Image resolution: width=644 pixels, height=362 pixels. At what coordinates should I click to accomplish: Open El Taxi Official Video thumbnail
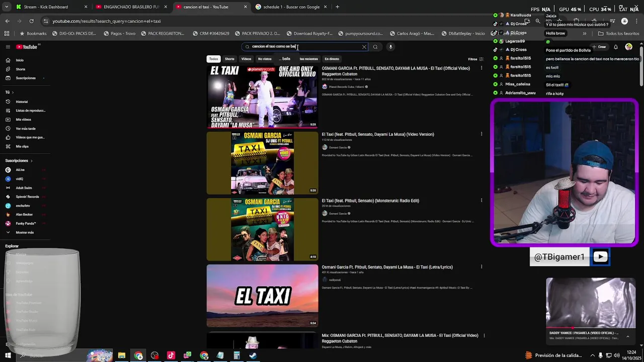(x=262, y=97)
